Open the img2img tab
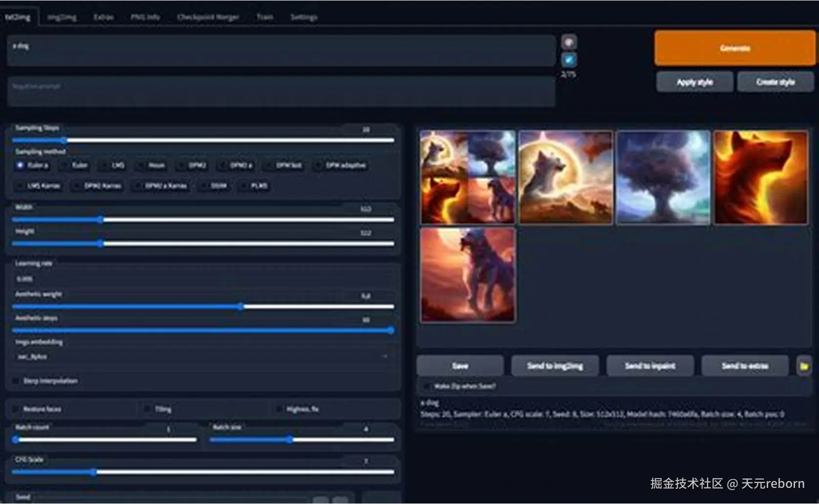The width and height of the screenshot is (819, 504). [62, 17]
